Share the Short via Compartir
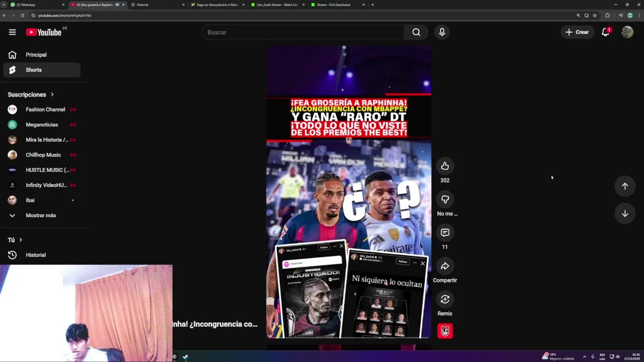This screenshot has width=644, height=362. point(445,266)
